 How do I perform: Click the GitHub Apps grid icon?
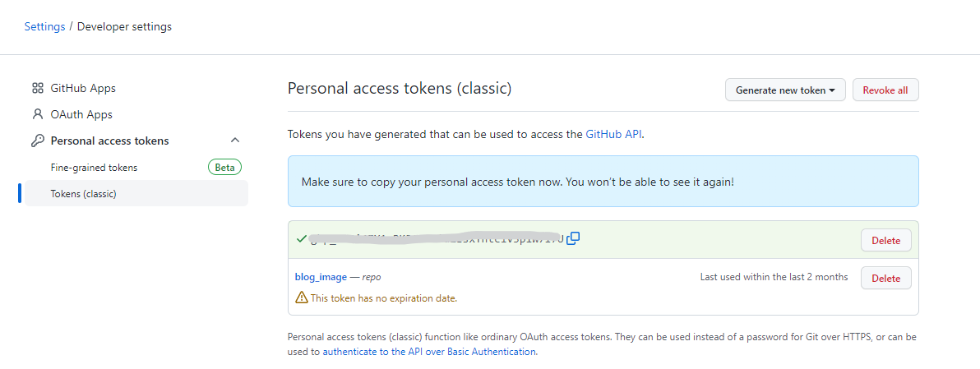click(38, 88)
